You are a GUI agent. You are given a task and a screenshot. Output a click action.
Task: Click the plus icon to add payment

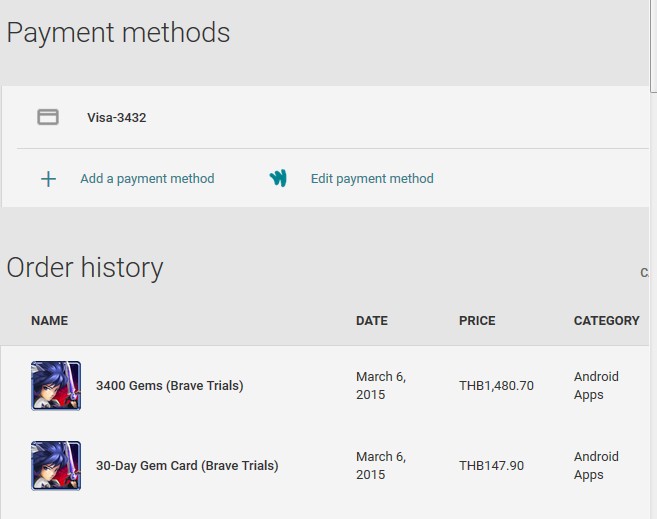point(48,179)
